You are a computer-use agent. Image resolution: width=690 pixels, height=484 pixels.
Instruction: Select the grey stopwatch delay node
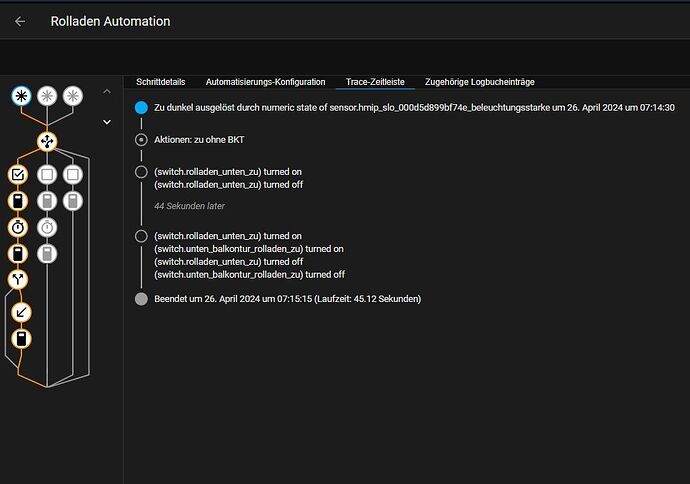coord(47,227)
